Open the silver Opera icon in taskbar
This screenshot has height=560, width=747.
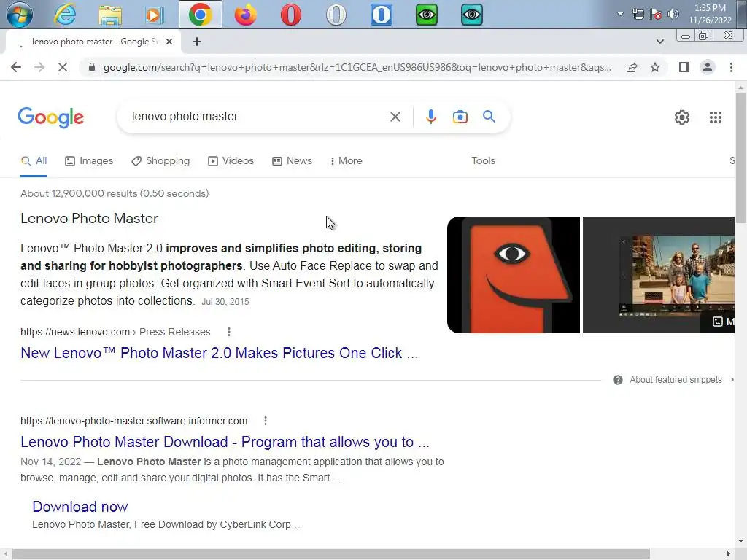click(336, 15)
